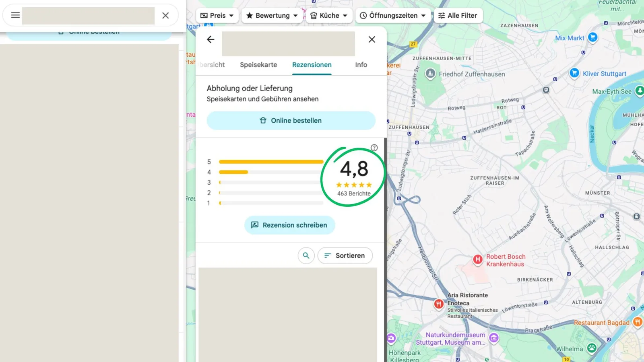Screen dimensions: 644x362
Task: Click the BIRKENÄCKER district label
Action: point(535,280)
